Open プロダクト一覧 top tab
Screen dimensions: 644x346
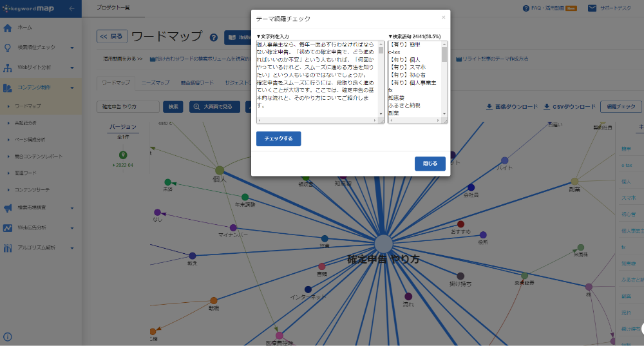[113, 8]
